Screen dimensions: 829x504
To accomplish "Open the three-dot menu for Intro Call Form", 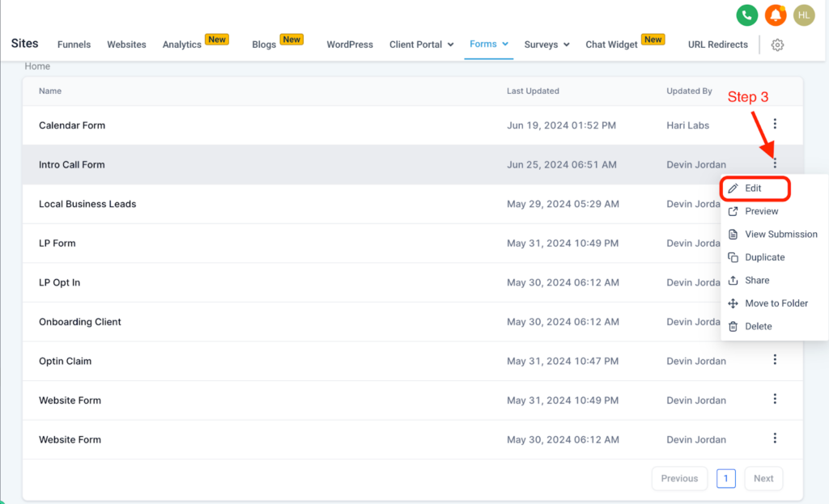I will (x=775, y=163).
